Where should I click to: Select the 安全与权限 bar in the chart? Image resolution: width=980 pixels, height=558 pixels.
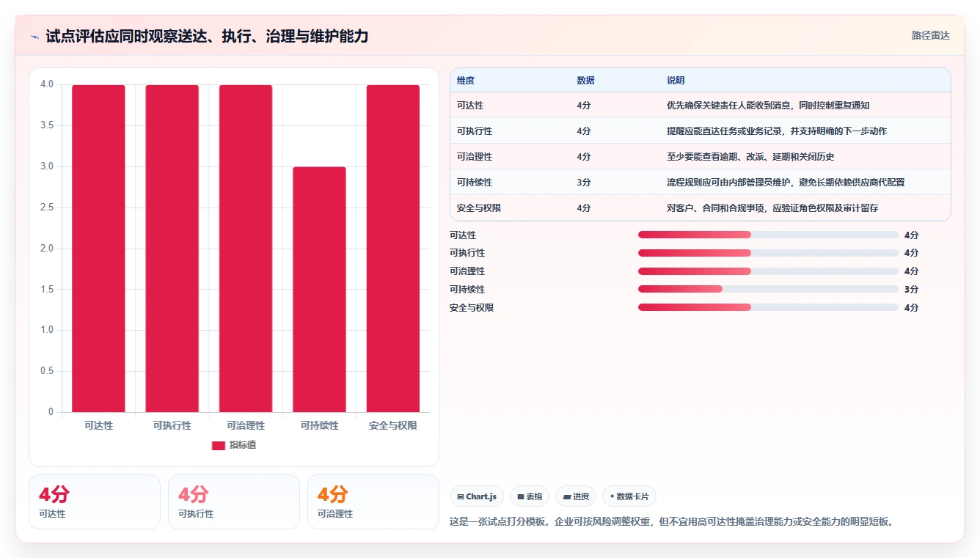click(x=393, y=249)
